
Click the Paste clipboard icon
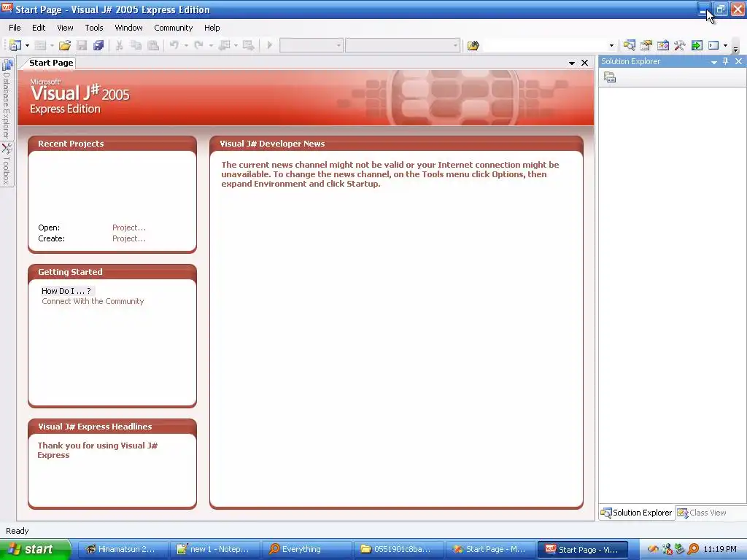coord(153,45)
